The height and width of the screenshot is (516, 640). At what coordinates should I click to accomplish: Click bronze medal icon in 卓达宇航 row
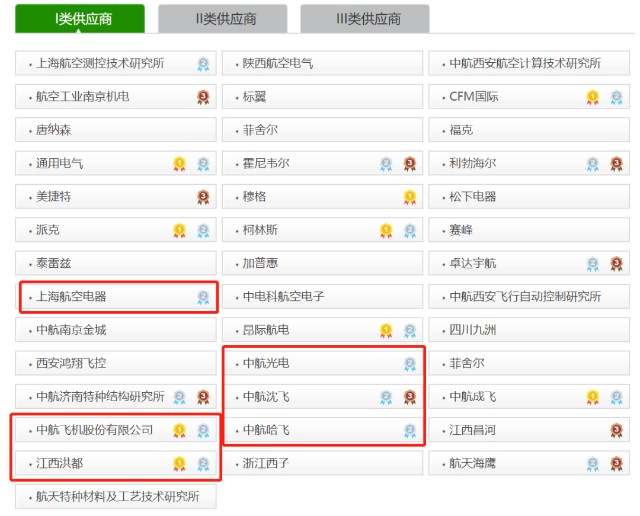[x=616, y=264]
